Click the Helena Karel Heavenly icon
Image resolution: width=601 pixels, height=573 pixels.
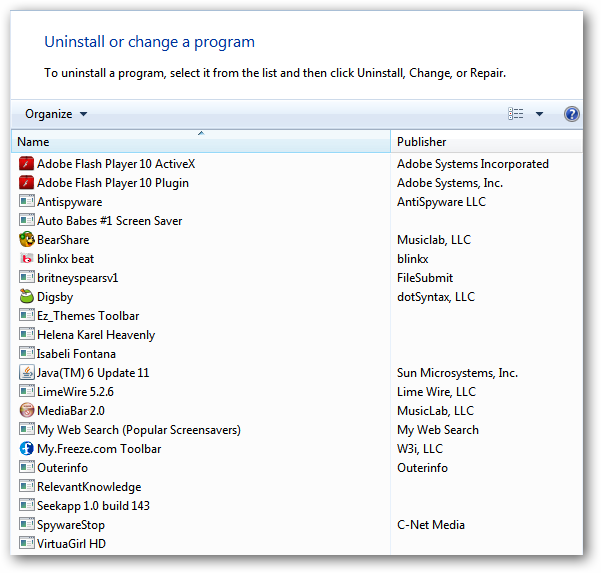pyautogui.click(x=26, y=334)
